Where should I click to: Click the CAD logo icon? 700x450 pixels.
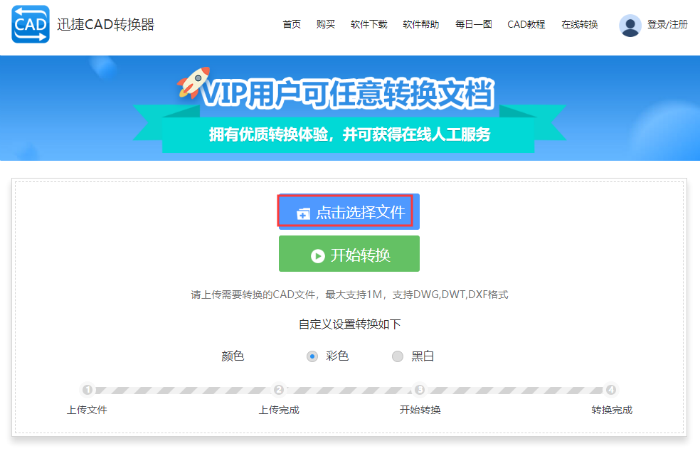point(30,24)
